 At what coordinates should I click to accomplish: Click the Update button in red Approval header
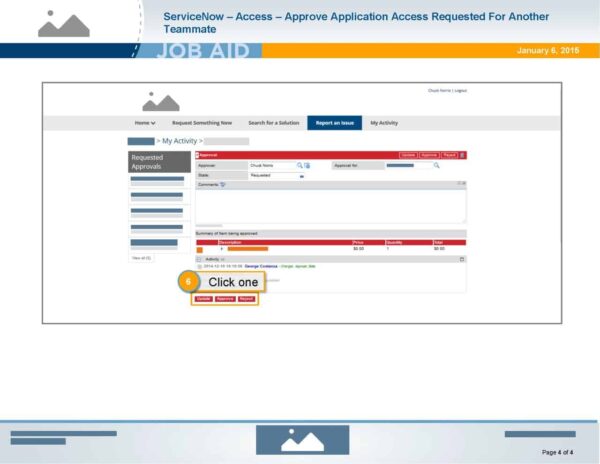(408, 155)
